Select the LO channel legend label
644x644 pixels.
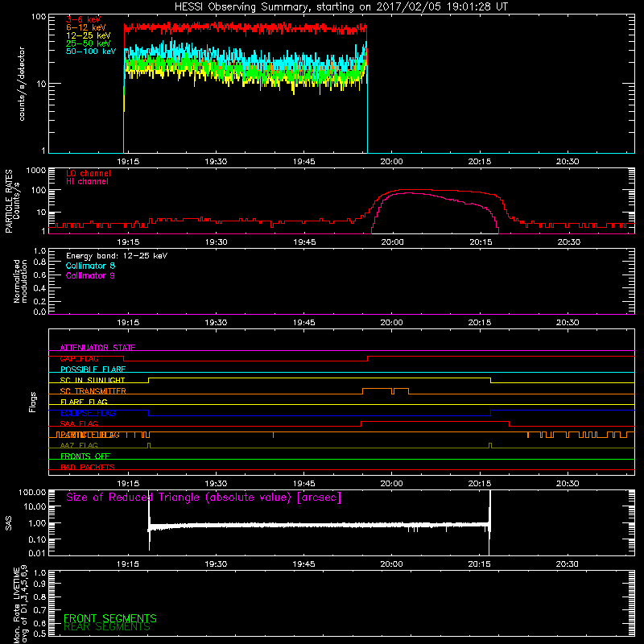89,174
